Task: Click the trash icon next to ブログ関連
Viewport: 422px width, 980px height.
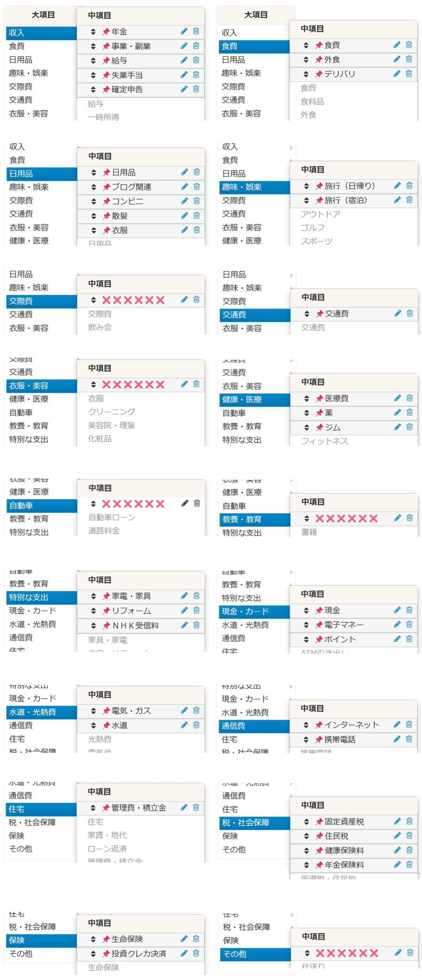Action: (x=197, y=186)
